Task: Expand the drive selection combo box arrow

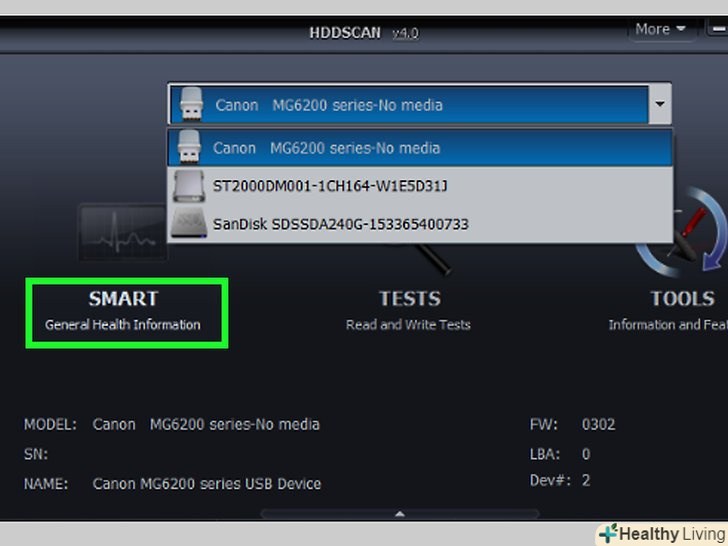Action: click(x=659, y=104)
